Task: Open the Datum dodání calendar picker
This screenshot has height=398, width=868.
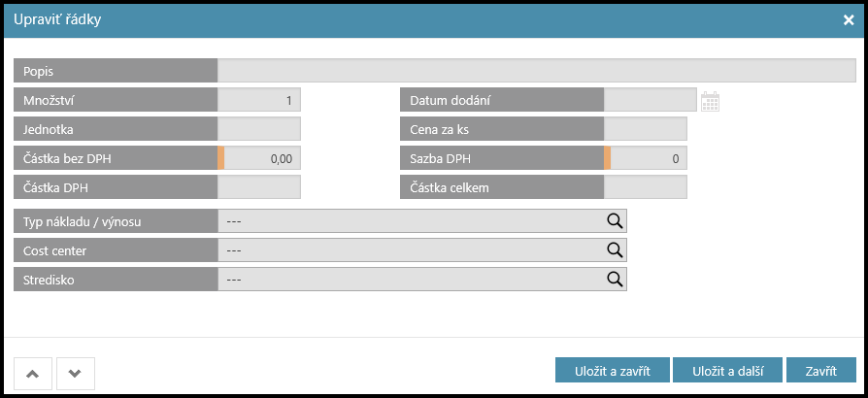Action: point(710,100)
